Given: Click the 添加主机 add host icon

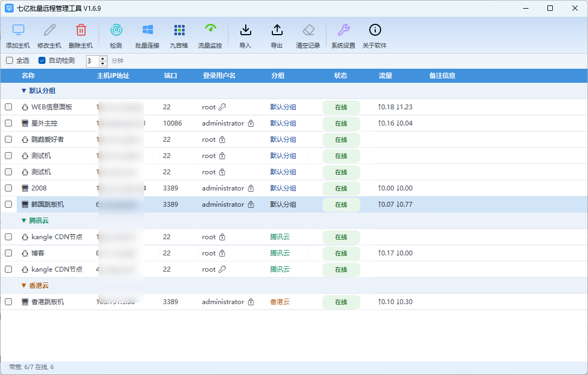Looking at the screenshot, I should tap(18, 30).
